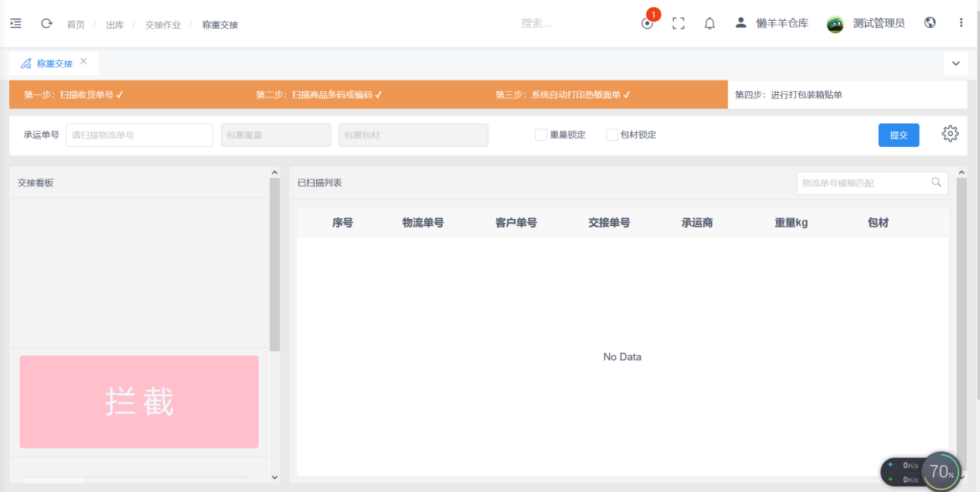Open the settings gear next to 提交
This screenshot has width=980, height=492.
click(x=950, y=134)
